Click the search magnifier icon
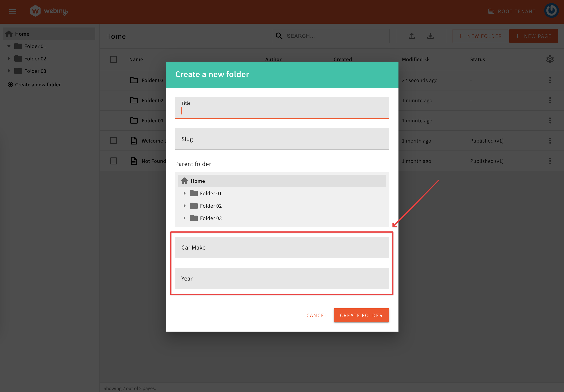This screenshot has height=392, width=564. pyautogui.click(x=279, y=36)
